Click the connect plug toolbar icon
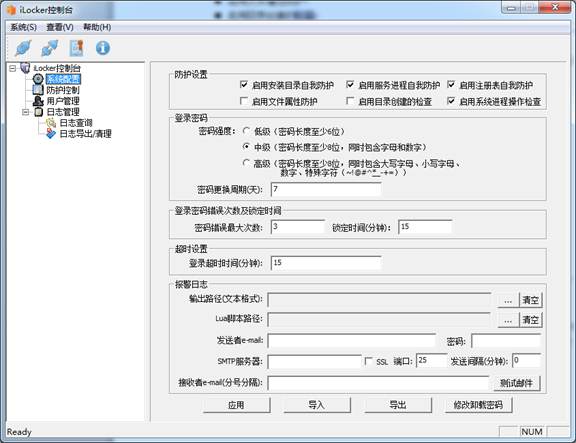Screen dimensions: 576x443 [23, 48]
